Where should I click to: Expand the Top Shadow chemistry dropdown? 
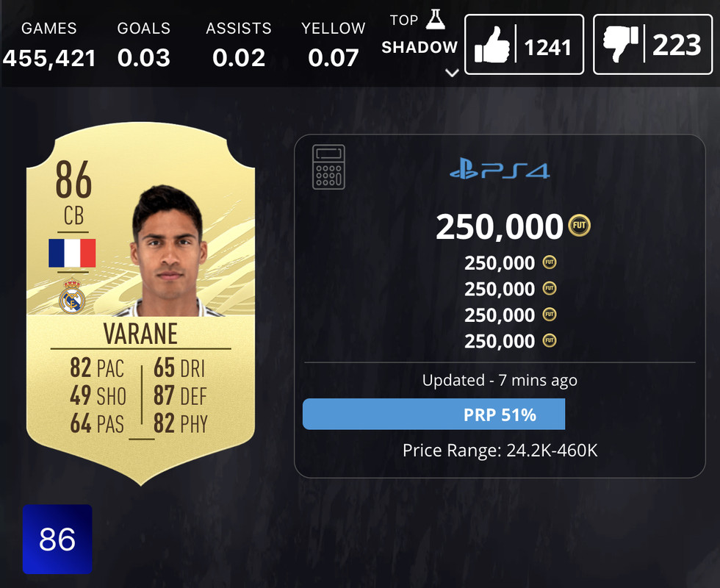[x=453, y=73]
